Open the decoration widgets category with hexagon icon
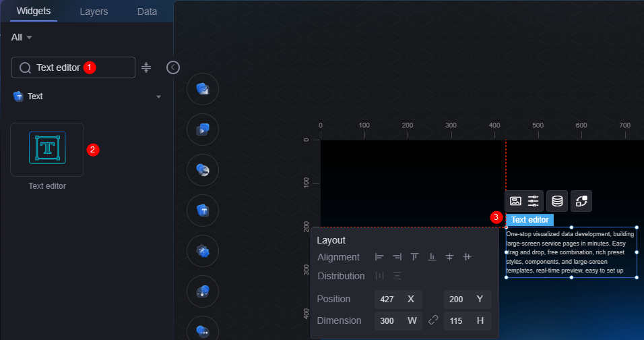Screen dimensions: 644x340 coord(203,251)
